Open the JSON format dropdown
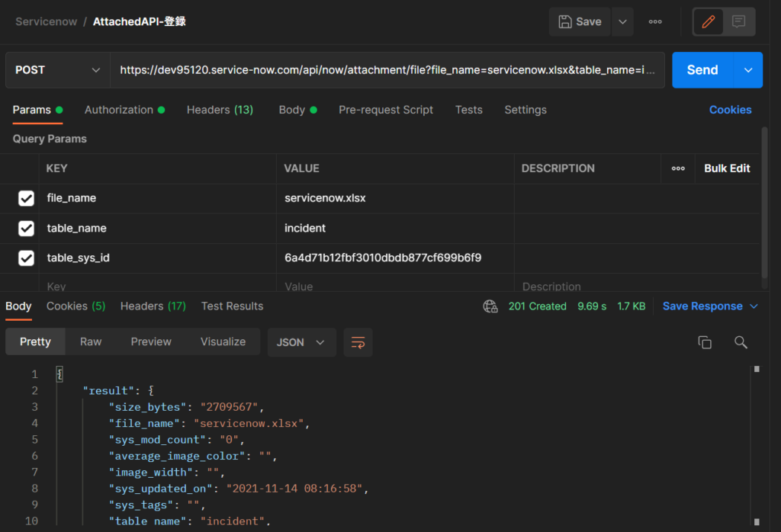This screenshot has height=532, width=781. tap(301, 342)
